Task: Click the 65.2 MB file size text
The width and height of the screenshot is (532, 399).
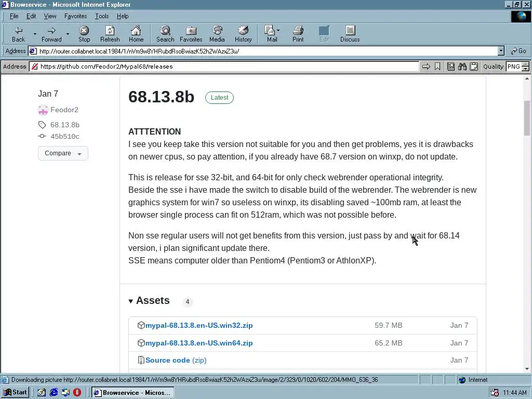Action: (x=389, y=343)
